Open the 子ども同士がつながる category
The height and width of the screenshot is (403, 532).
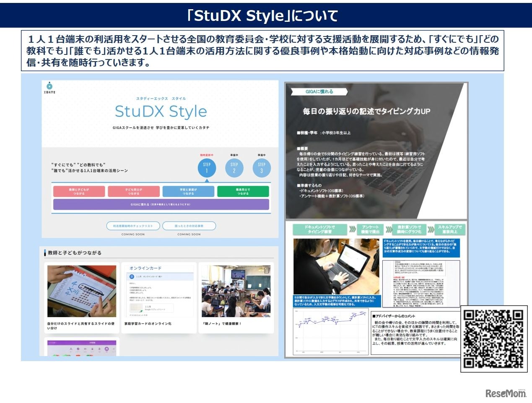click(x=134, y=191)
